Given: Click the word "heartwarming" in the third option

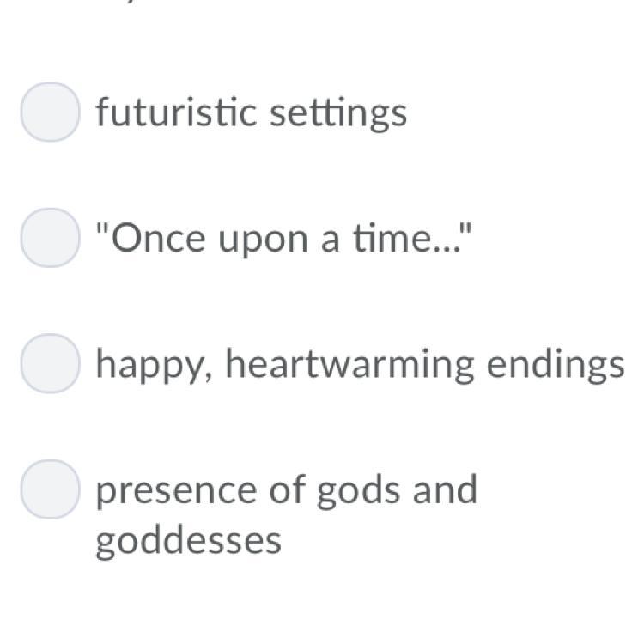Looking at the screenshot, I should click(x=349, y=364).
